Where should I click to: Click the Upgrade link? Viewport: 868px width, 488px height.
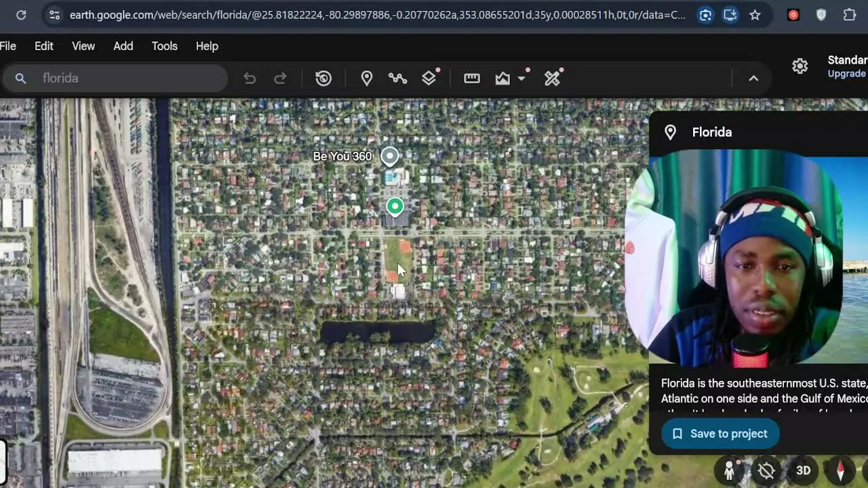click(847, 73)
